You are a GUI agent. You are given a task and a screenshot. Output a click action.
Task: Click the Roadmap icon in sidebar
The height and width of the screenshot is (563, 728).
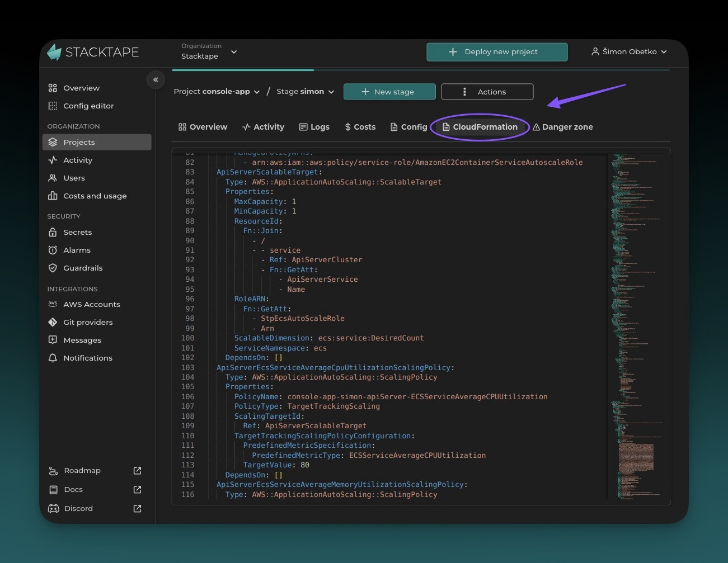(53, 471)
